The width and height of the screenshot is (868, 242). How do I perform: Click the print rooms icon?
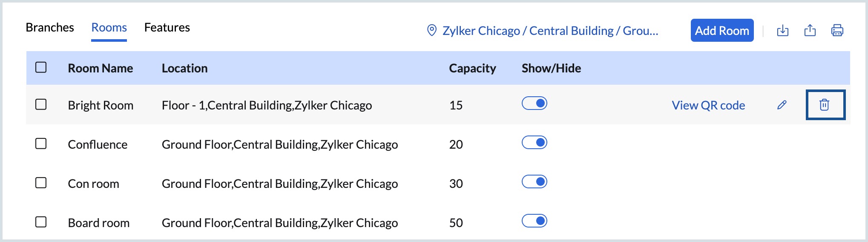(837, 31)
